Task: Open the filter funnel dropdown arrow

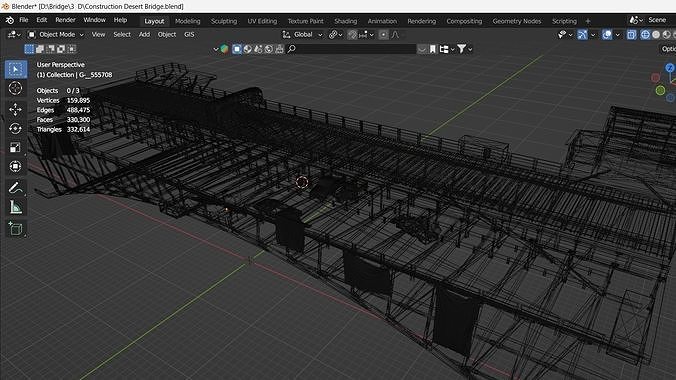Action: pos(470,50)
